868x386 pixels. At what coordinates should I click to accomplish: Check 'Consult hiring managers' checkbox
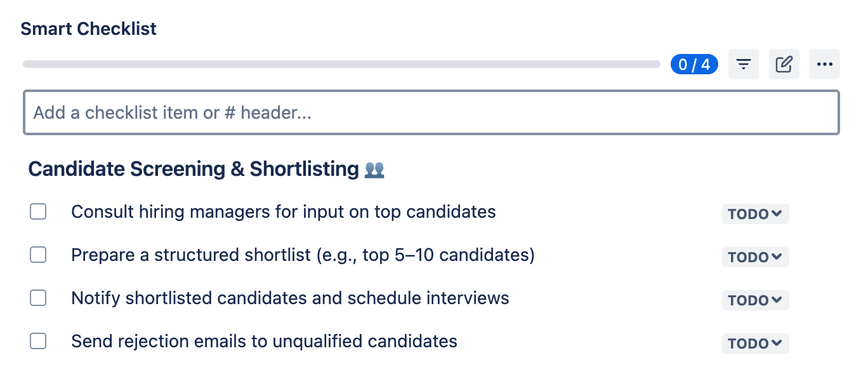click(x=38, y=211)
